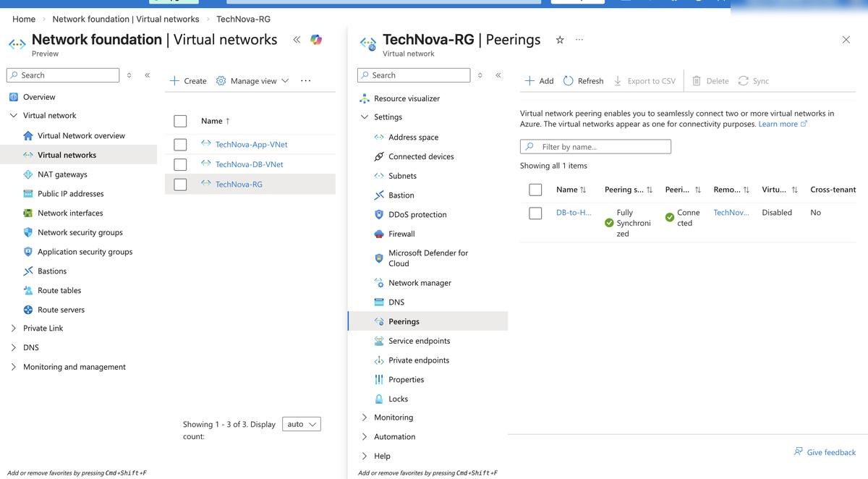Click the Create button in Virtual networks toolbar

pos(188,81)
